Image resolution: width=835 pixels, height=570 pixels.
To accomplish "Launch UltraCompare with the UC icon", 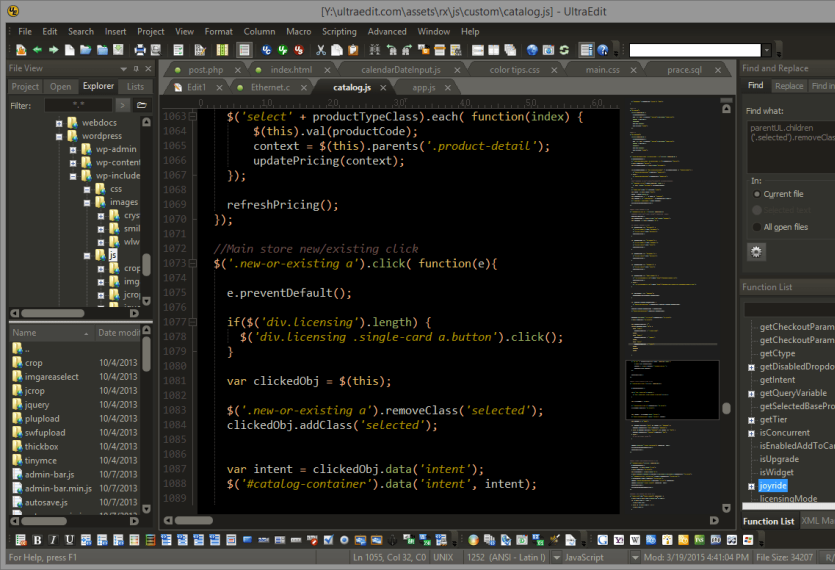I will (266, 50).
